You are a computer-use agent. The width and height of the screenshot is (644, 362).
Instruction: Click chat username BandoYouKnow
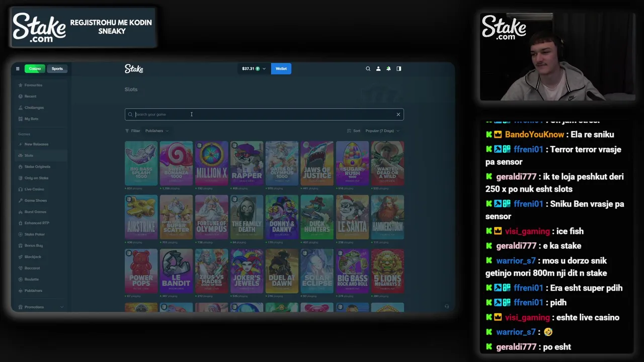point(534,135)
